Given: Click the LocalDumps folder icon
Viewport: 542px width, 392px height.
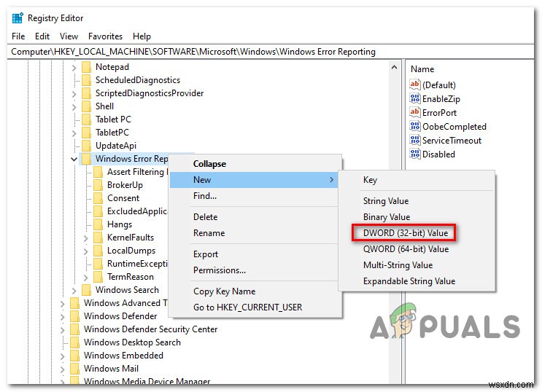Looking at the screenshot, I should coord(98,251).
